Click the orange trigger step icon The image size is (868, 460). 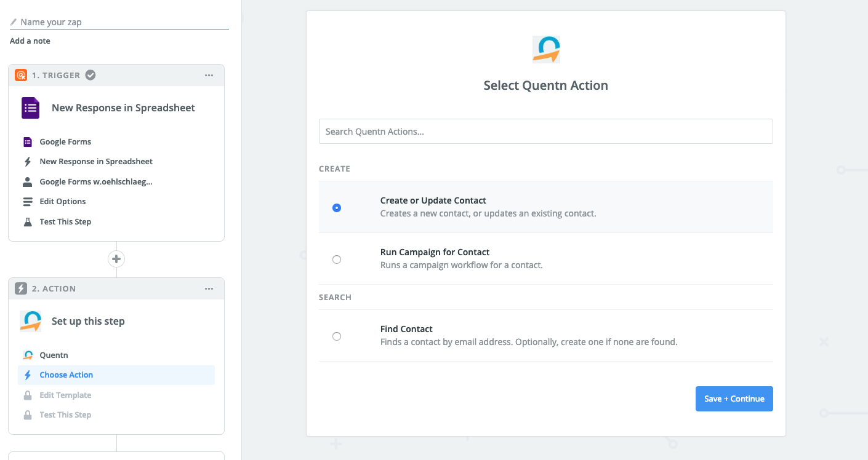point(21,75)
